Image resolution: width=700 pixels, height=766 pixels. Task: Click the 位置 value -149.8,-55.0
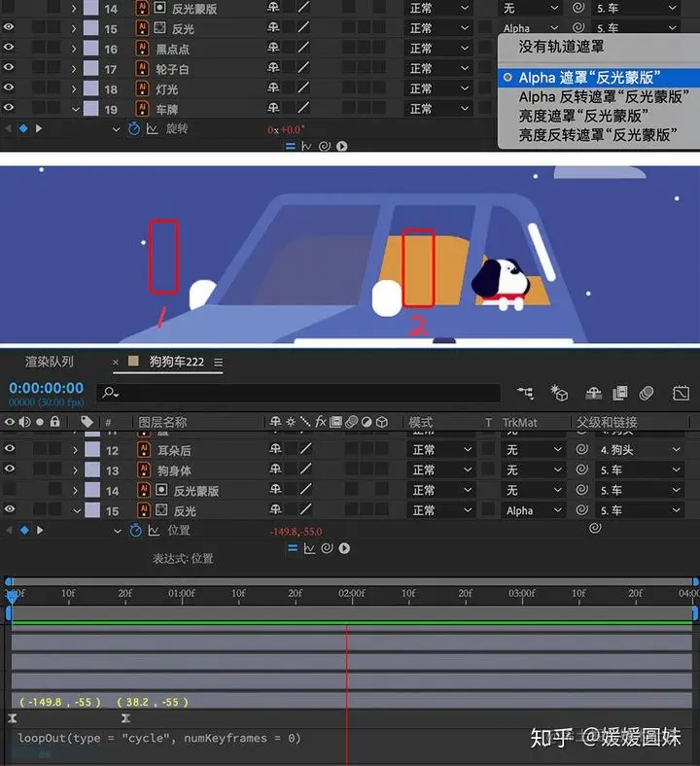[x=296, y=532]
